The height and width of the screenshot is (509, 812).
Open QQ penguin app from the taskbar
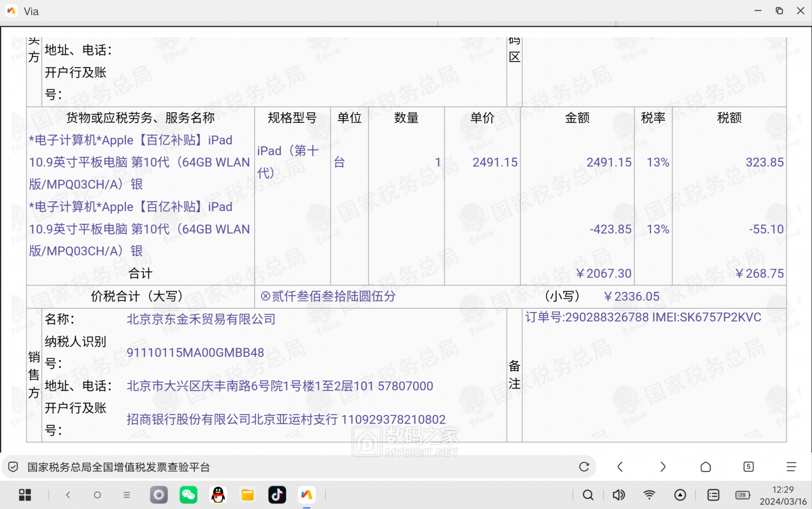coord(218,494)
